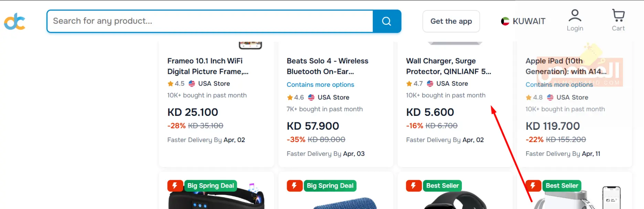Click the Get the app button
This screenshot has width=644, height=209.
pos(451,21)
